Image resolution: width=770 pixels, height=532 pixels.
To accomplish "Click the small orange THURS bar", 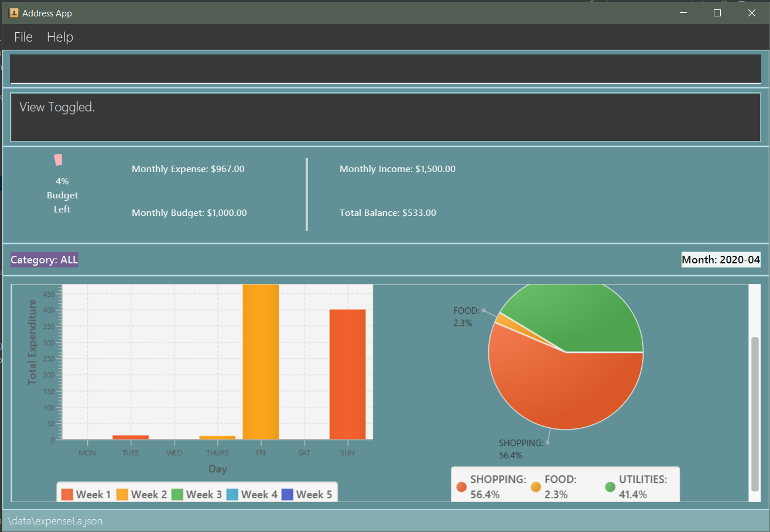I will click(217, 438).
